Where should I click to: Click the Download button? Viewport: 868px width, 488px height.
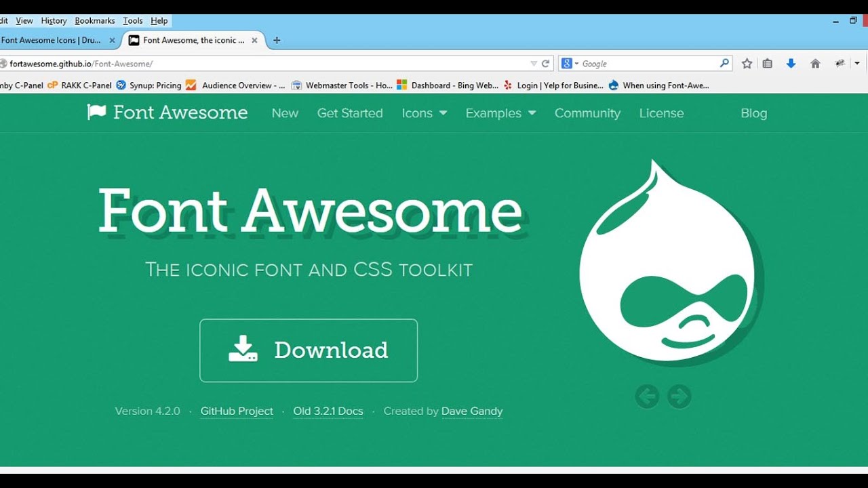pos(309,350)
